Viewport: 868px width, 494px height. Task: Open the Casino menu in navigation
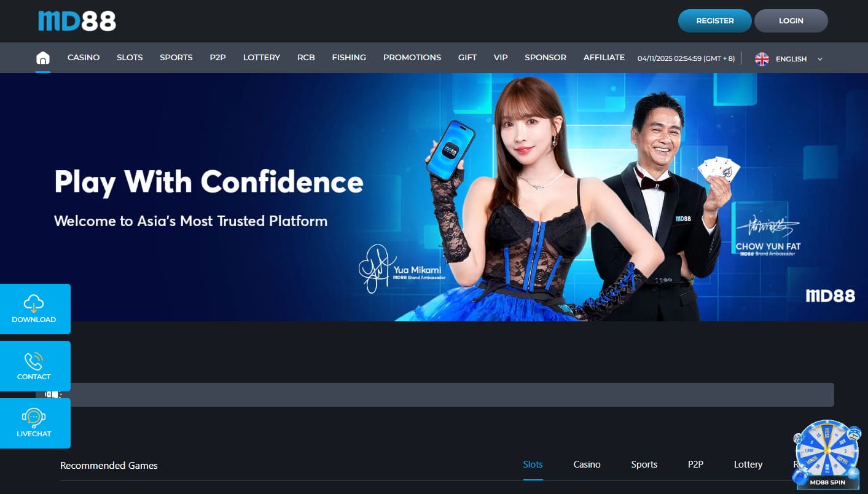pyautogui.click(x=84, y=58)
